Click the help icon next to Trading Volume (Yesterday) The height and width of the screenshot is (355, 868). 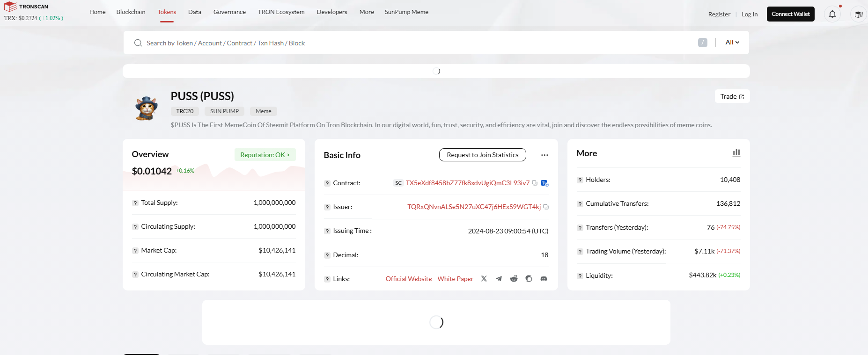point(580,252)
